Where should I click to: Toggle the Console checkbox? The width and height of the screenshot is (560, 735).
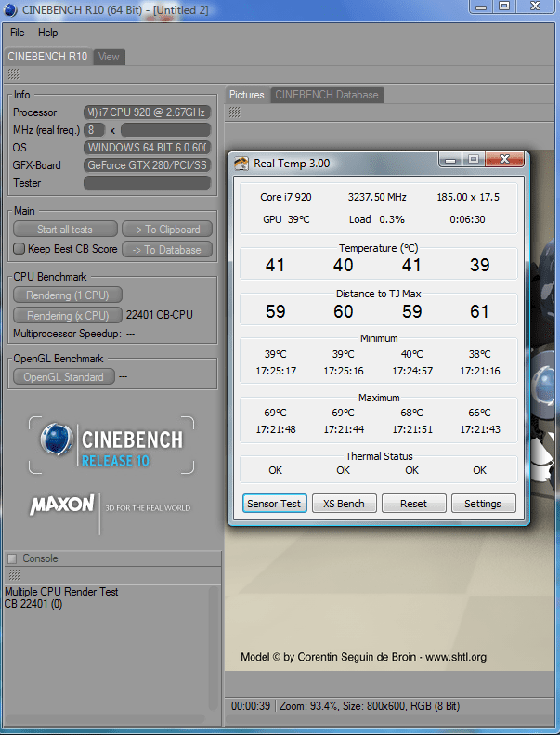(12, 558)
